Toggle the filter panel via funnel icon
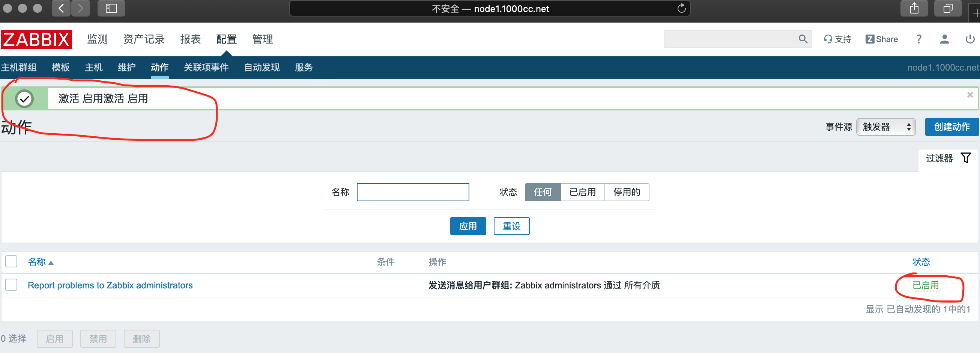 click(965, 158)
